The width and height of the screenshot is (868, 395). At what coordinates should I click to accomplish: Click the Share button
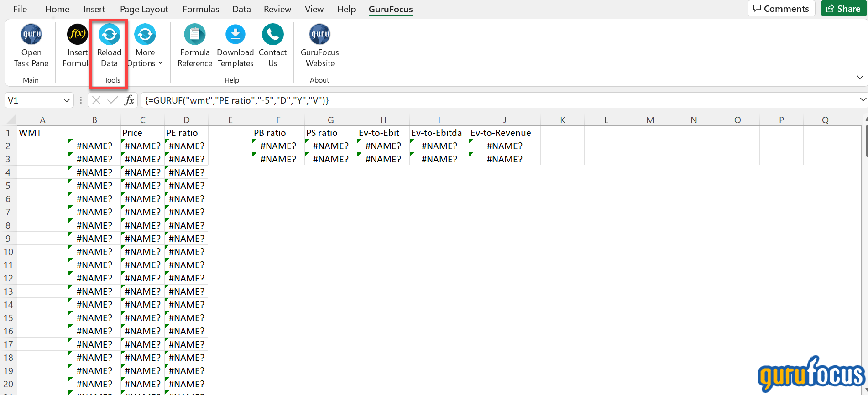(x=843, y=9)
